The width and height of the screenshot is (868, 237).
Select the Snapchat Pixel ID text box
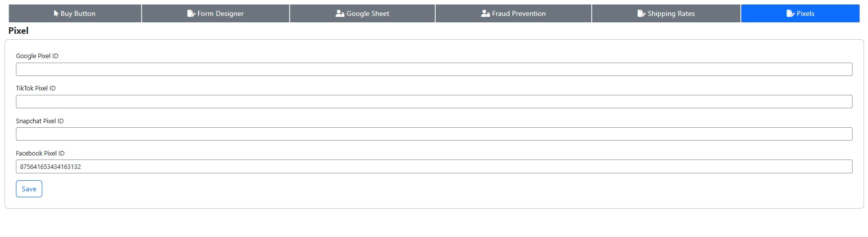[434, 134]
